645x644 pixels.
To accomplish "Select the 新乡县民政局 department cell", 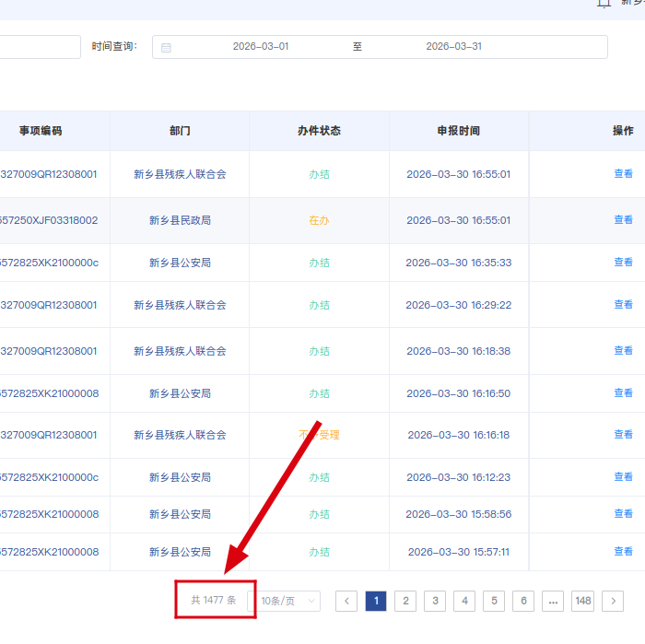I will coord(180,220).
